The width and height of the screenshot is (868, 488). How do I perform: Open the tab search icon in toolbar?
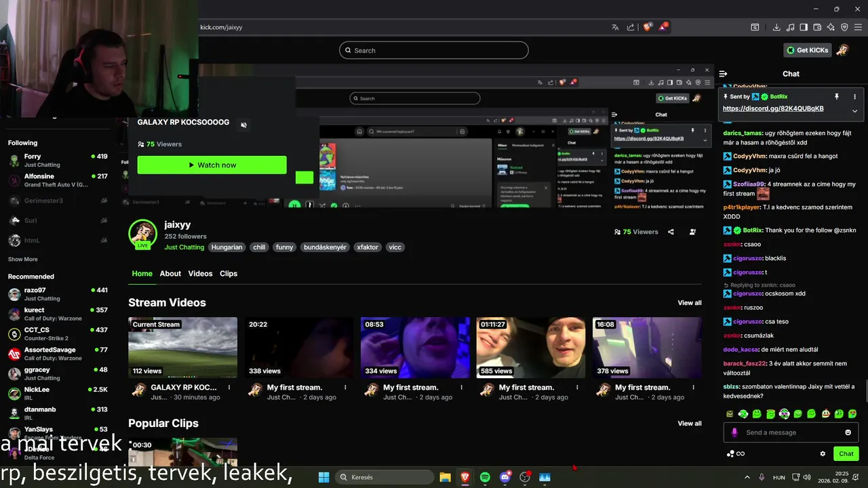[755, 27]
